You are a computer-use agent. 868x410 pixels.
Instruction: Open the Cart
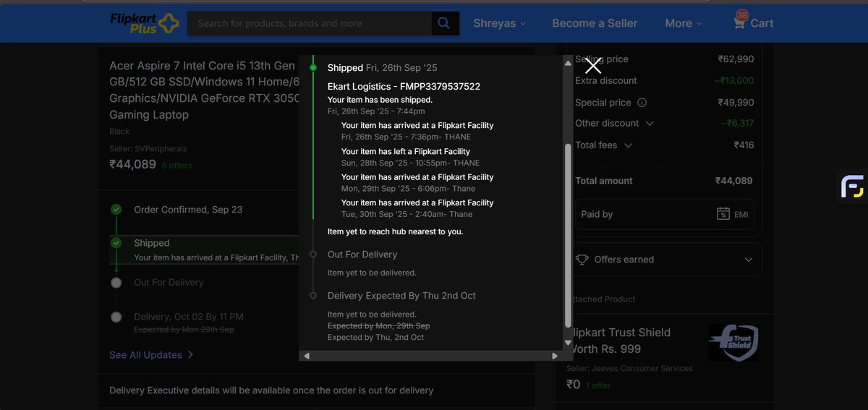(x=754, y=22)
